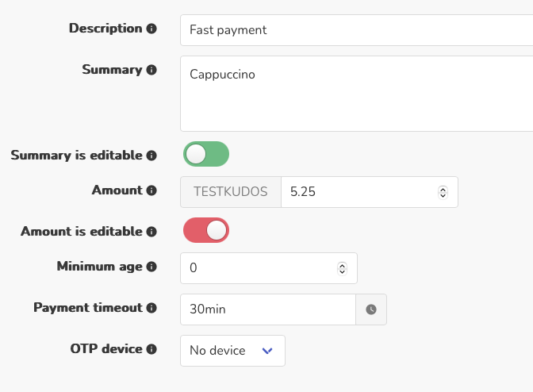Viewport: 533px width, 392px height.
Task: Toggle the Summary is editable switch
Action: pyautogui.click(x=206, y=154)
